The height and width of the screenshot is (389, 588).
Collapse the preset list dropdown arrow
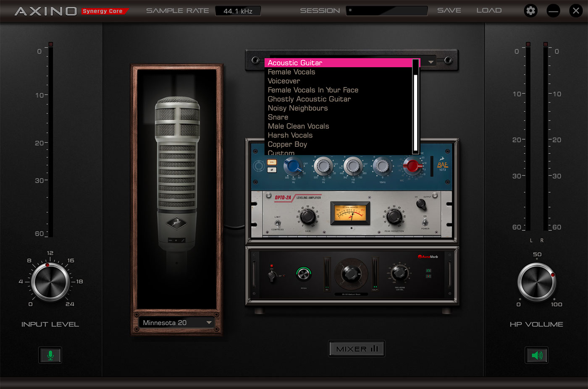[x=431, y=62]
